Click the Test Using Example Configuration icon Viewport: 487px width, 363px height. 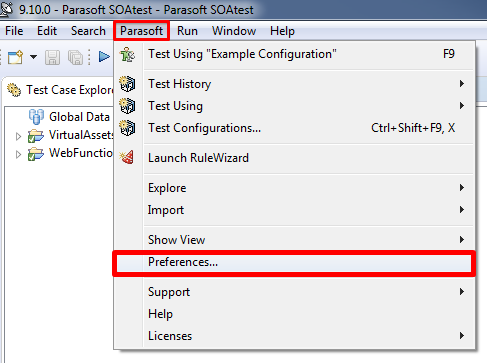click(128, 54)
